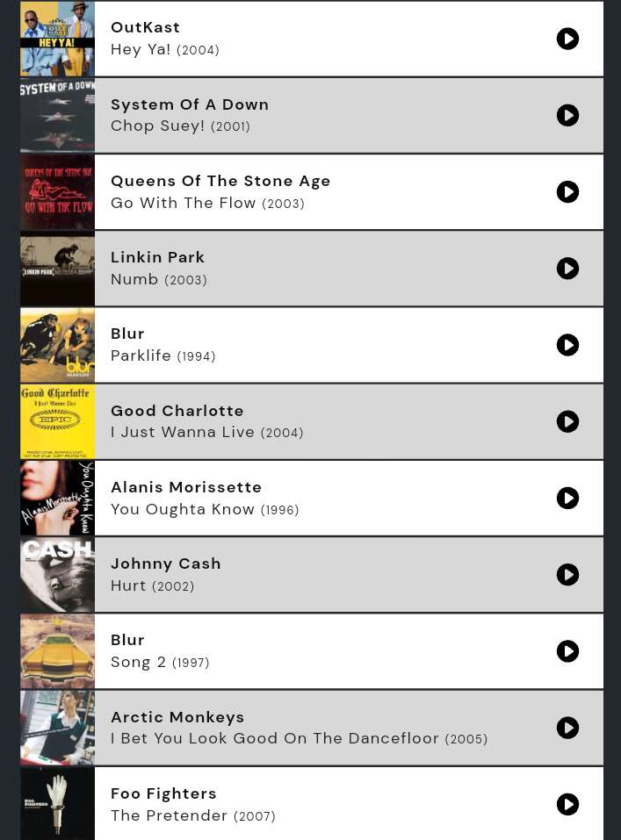Open the yellow Good Charlotte cover thumbnail

(57, 421)
